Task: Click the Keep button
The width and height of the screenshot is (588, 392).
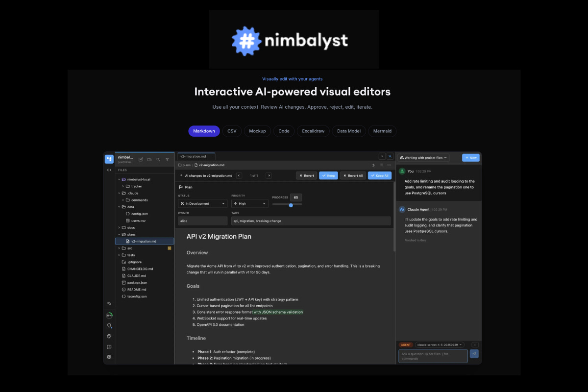Action: 328,175
